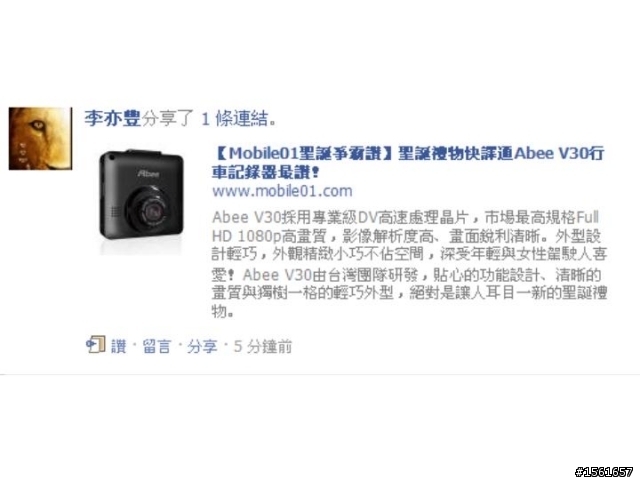
Task: Click the dashcam lens in the preview image
Action: [x=153, y=213]
